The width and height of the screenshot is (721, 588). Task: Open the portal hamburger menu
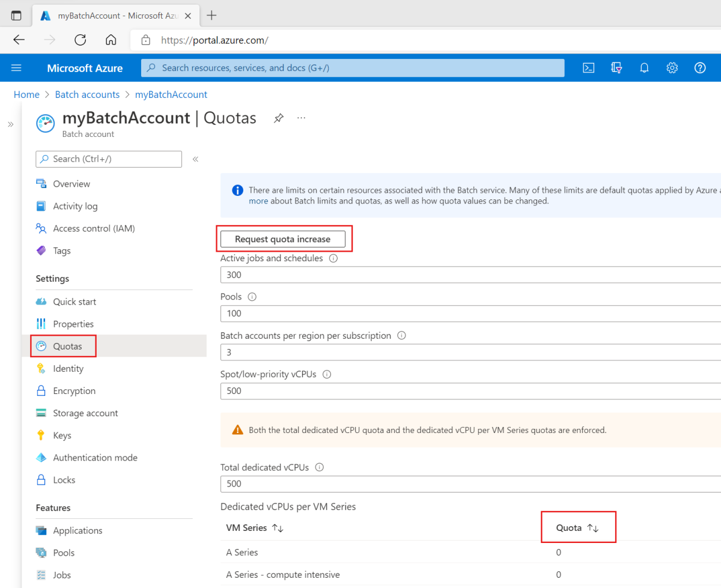[16, 67]
